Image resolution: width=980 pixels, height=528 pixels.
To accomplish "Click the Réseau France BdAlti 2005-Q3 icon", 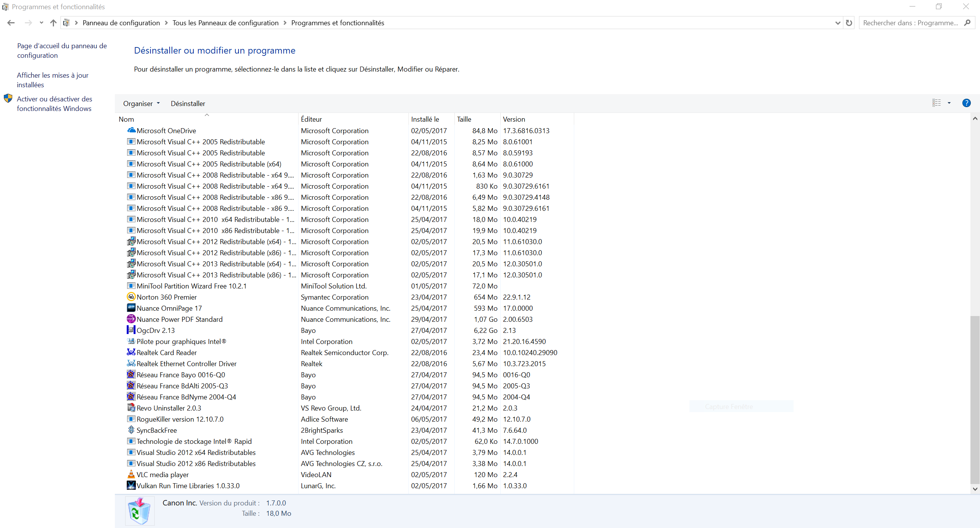I will coord(131,386).
